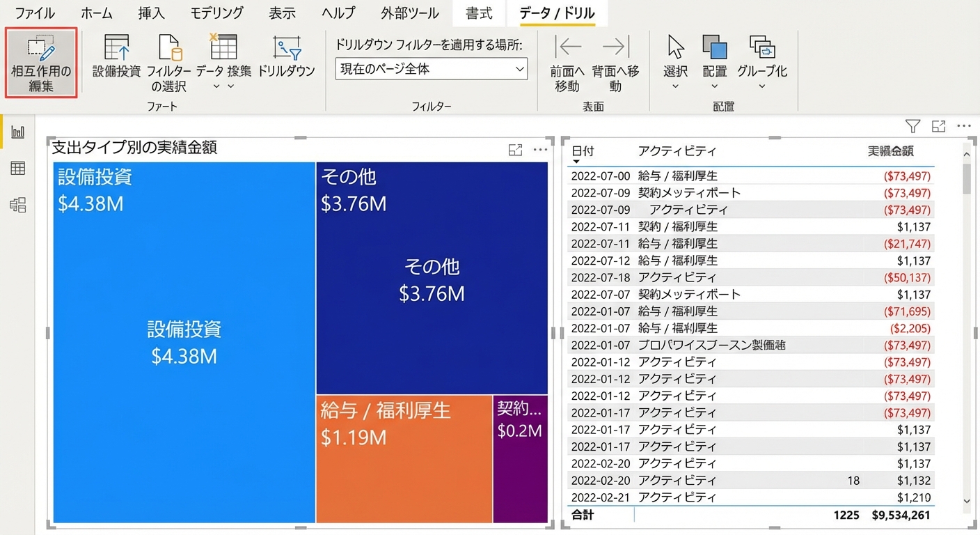
Task: Select the large 設備投資 treemap block
Action: [184, 342]
